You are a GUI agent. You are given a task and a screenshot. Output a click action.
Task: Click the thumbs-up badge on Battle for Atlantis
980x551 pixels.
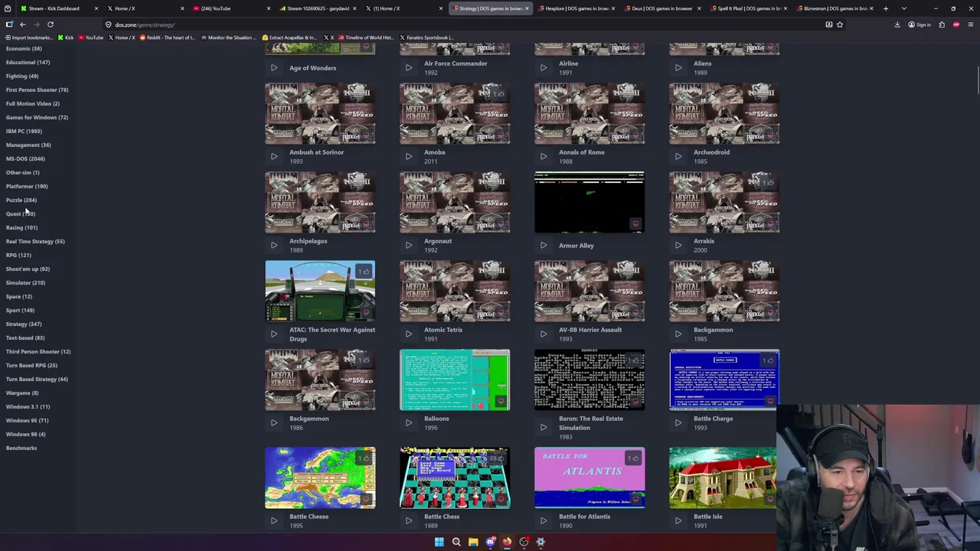[633, 458]
